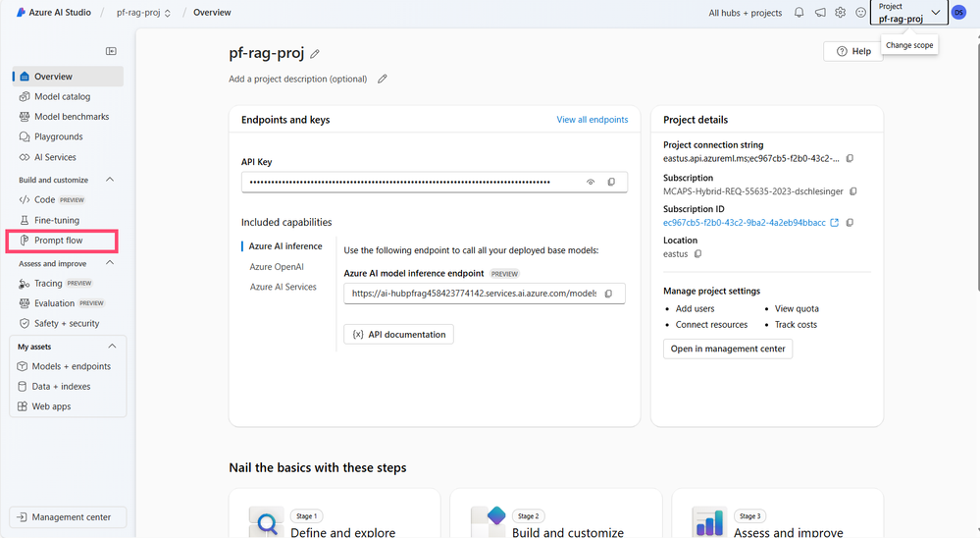980x538 pixels.
Task: Copy the API key
Action: coord(611,182)
